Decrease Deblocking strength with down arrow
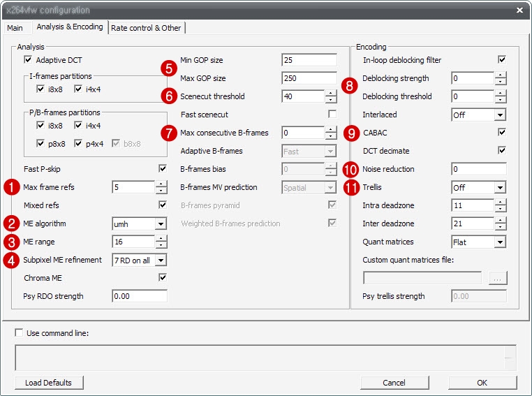Image resolution: width=532 pixels, height=396 pixels. click(x=501, y=82)
